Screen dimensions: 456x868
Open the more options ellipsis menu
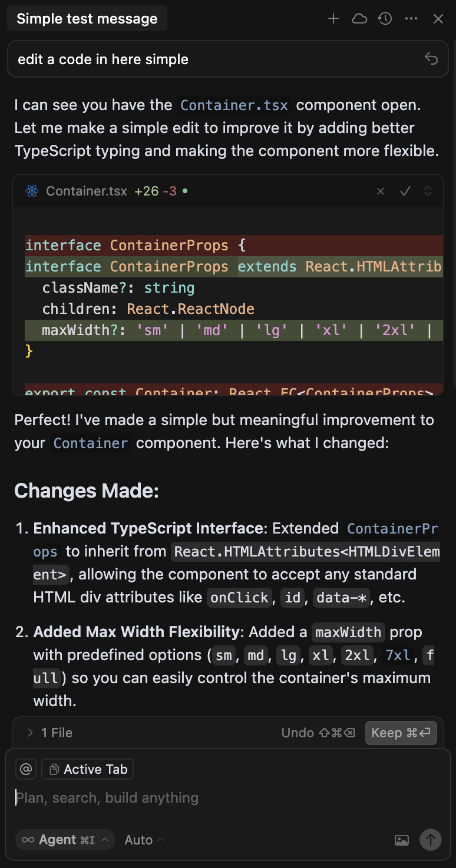click(x=411, y=19)
